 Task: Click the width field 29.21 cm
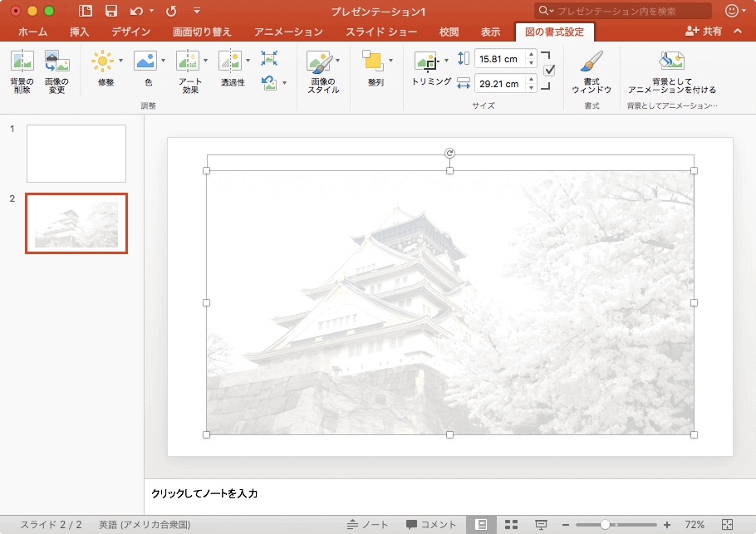pos(499,83)
